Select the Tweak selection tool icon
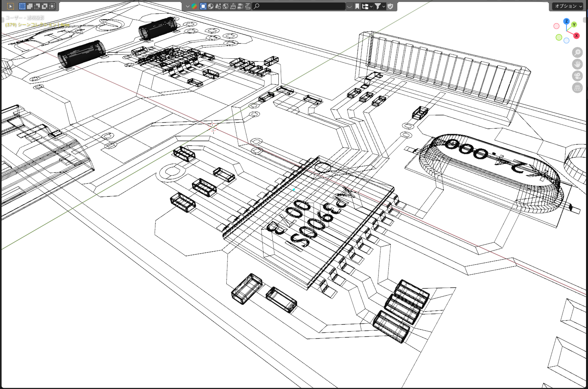 coord(11,6)
